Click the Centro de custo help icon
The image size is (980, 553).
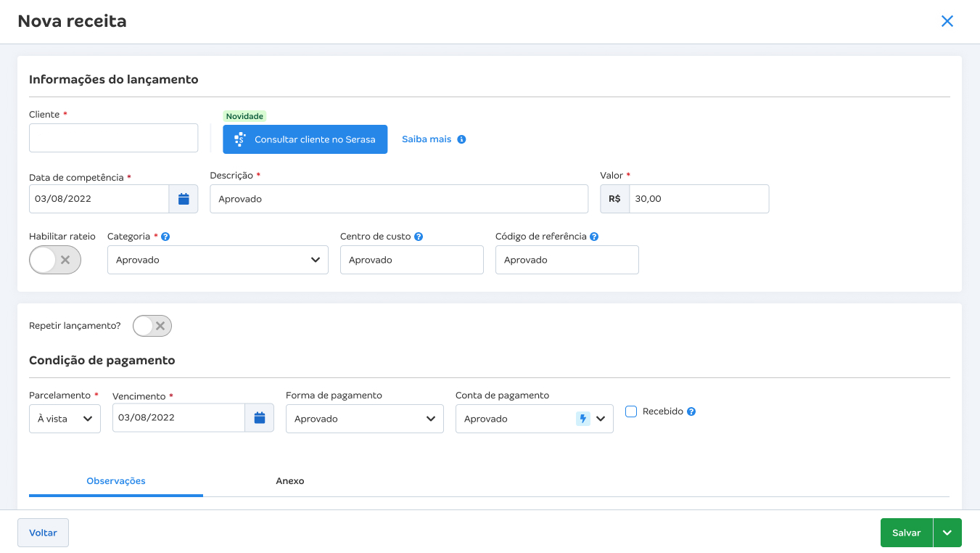pos(419,237)
